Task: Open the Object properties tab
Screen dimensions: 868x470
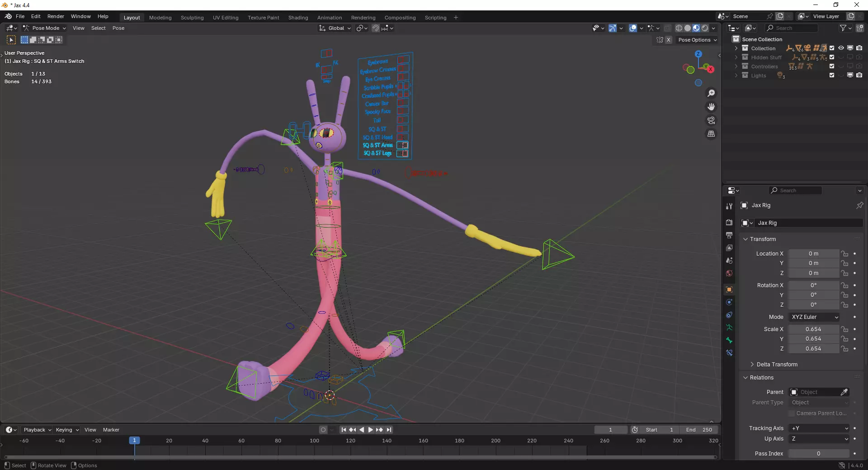Action: tap(729, 290)
